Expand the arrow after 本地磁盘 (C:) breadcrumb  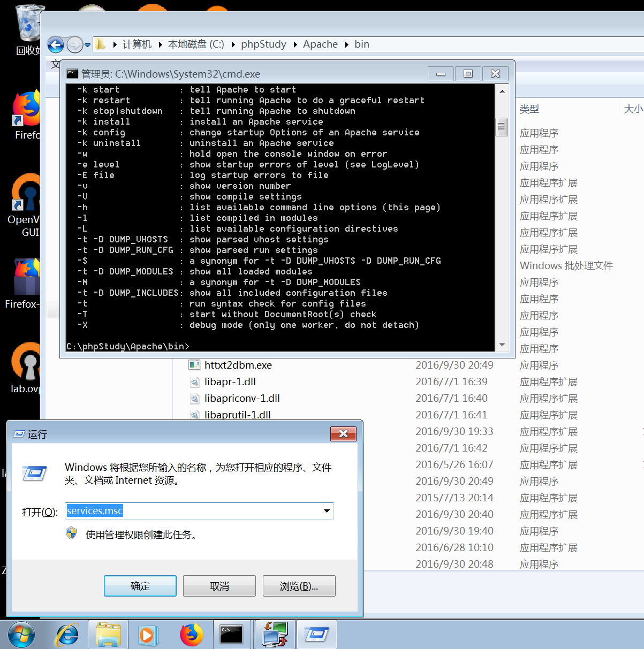tap(233, 44)
